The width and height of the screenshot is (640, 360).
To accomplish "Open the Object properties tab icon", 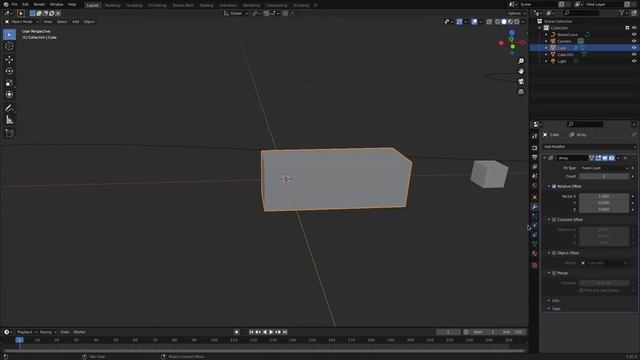I will coord(535,197).
